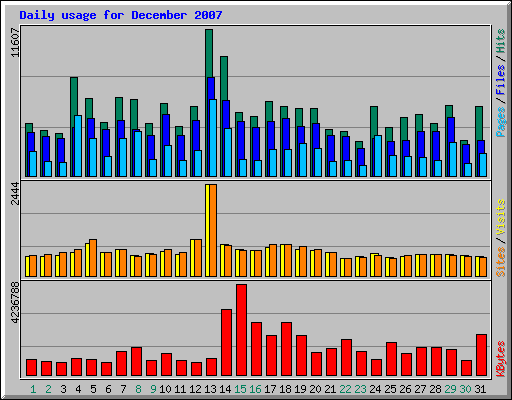Click the red KBytes bar for day 14
The height and width of the screenshot is (400, 512).
226,343
